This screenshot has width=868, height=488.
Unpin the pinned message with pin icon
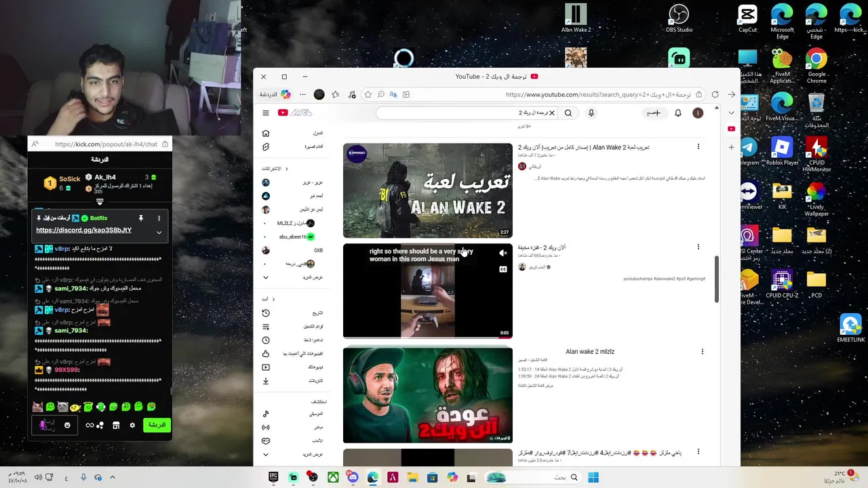[140, 218]
